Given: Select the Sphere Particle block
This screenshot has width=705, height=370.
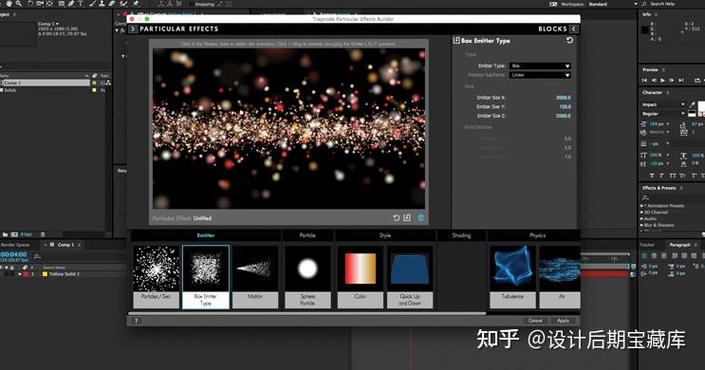Looking at the screenshot, I should (x=308, y=276).
